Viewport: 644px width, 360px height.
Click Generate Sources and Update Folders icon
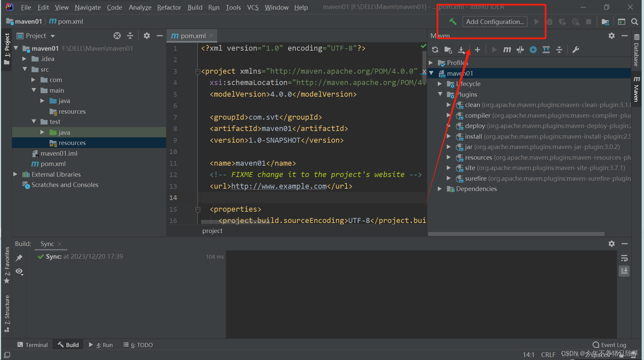448,50
